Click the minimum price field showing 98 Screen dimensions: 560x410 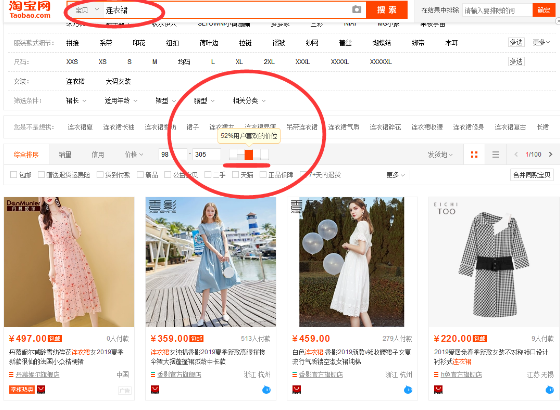(173, 155)
